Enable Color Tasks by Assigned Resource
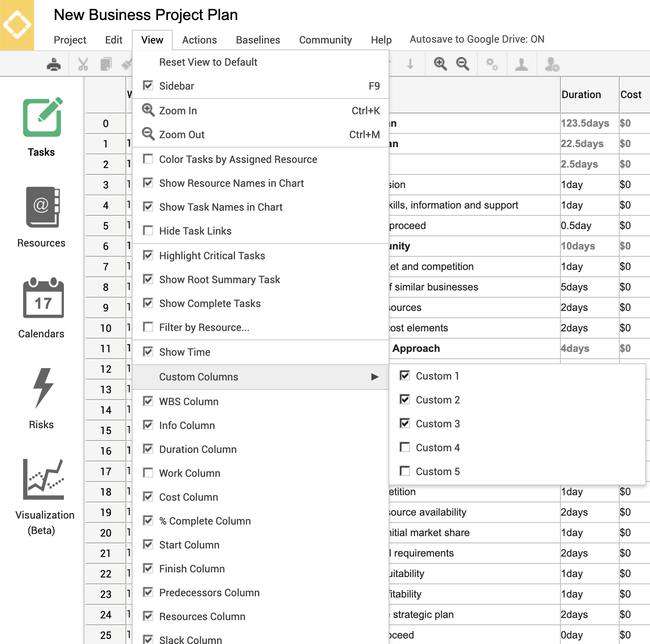Viewport: 650px width, 644px height. click(x=148, y=159)
